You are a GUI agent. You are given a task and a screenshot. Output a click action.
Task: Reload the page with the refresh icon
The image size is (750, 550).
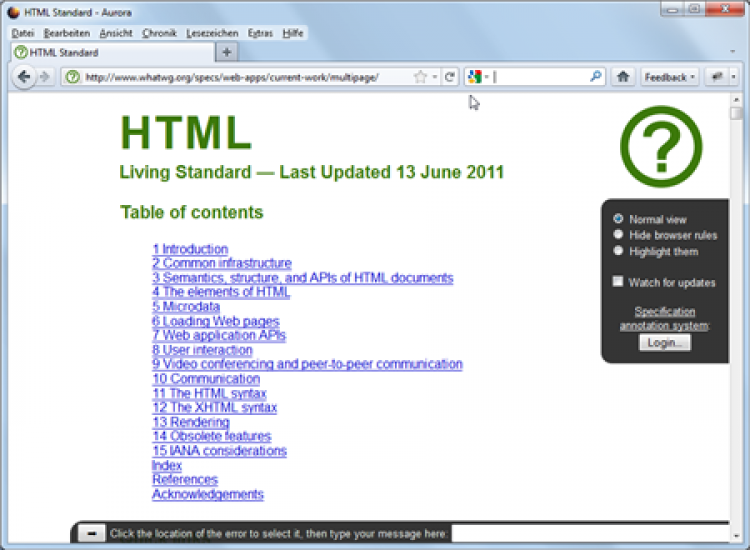coord(450,77)
